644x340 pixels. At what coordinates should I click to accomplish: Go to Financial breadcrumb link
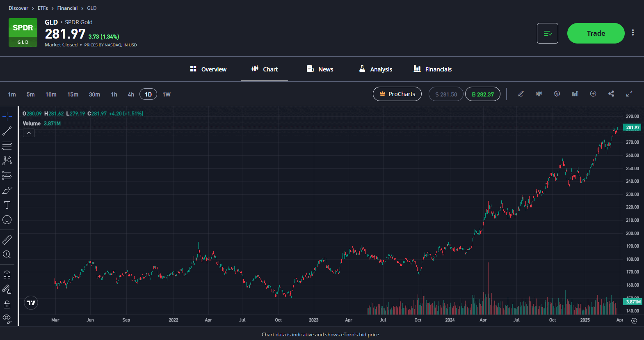coord(67,8)
